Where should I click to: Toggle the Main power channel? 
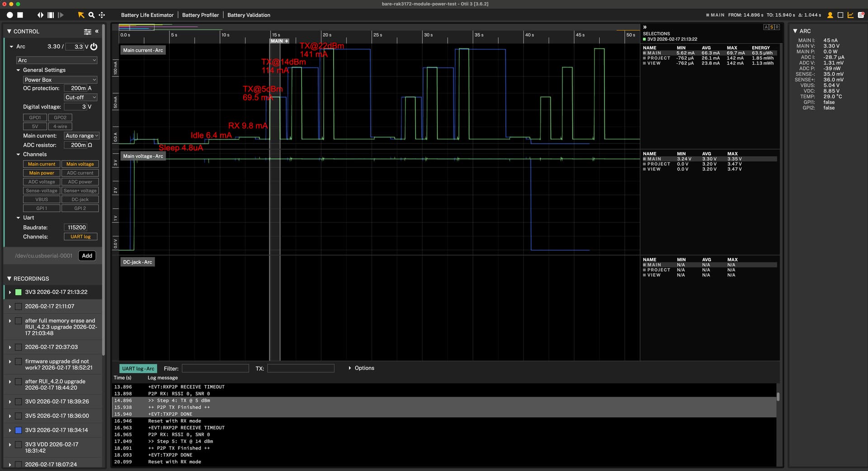click(42, 173)
